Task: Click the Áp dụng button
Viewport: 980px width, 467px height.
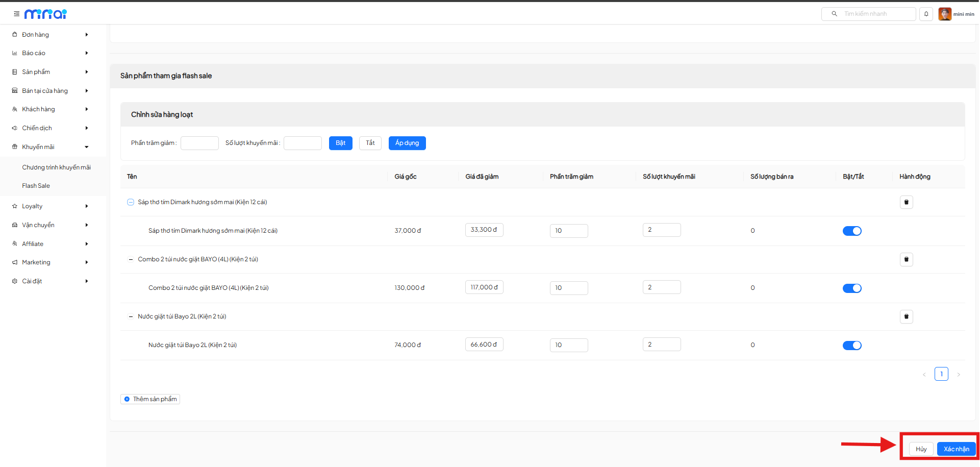Action: [407, 143]
